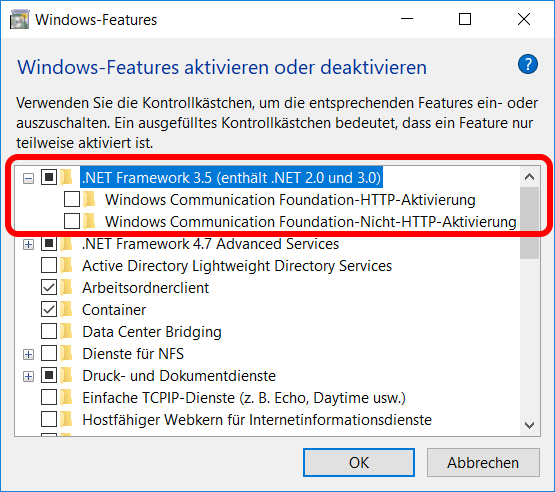Check Data Center Bridging checkbox
The height and width of the screenshot is (492, 555).
click(x=49, y=332)
